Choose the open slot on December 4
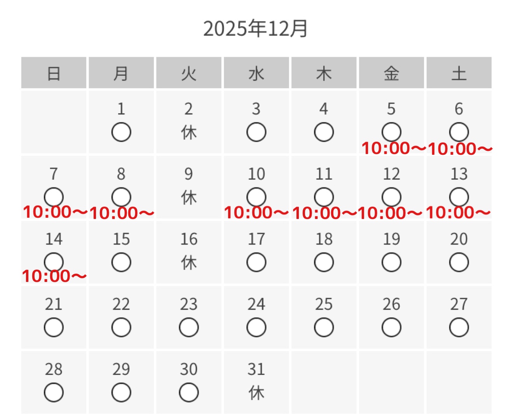Image resolution: width=511 pixels, height=420 pixels. tap(324, 132)
